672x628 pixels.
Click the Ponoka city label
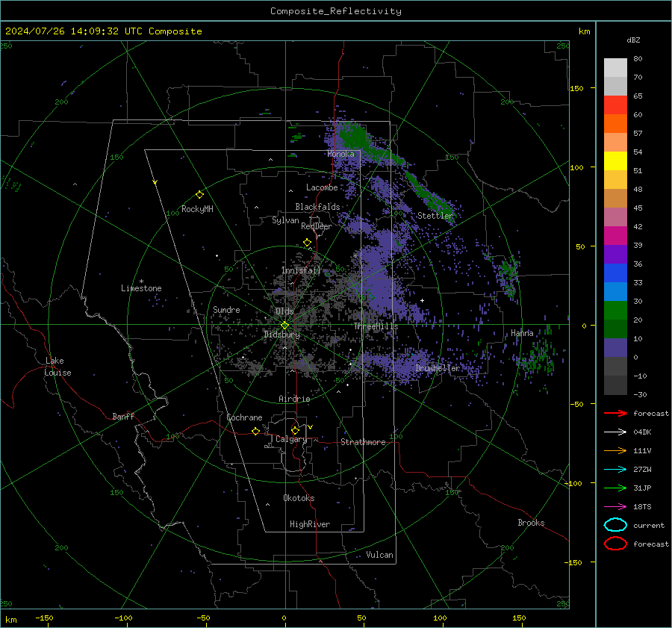(x=340, y=154)
